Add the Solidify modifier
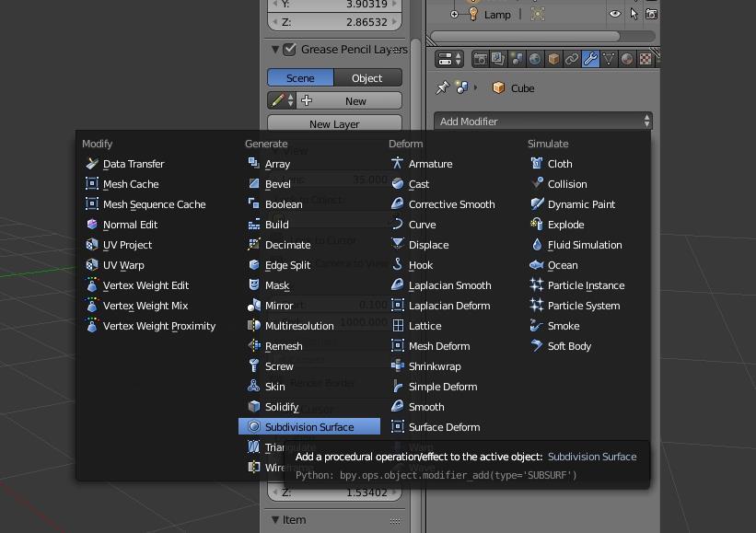This screenshot has width=756, height=533. (309, 407)
